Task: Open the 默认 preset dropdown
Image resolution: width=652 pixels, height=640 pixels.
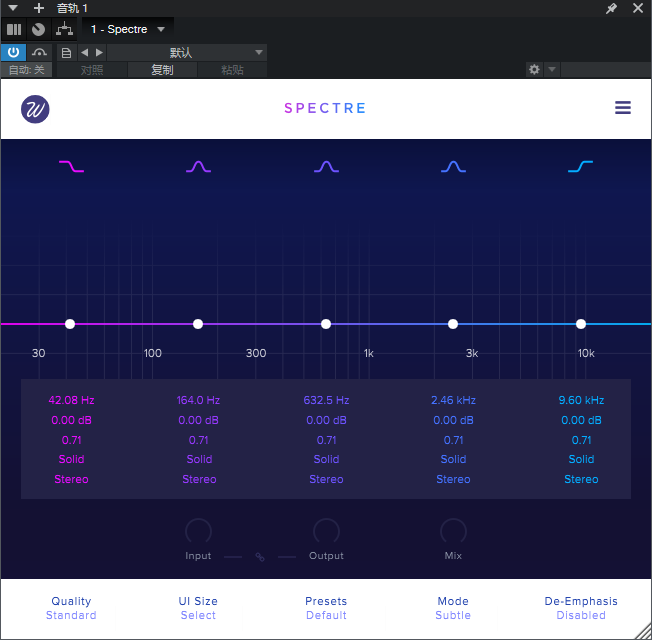Action: point(187,52)
